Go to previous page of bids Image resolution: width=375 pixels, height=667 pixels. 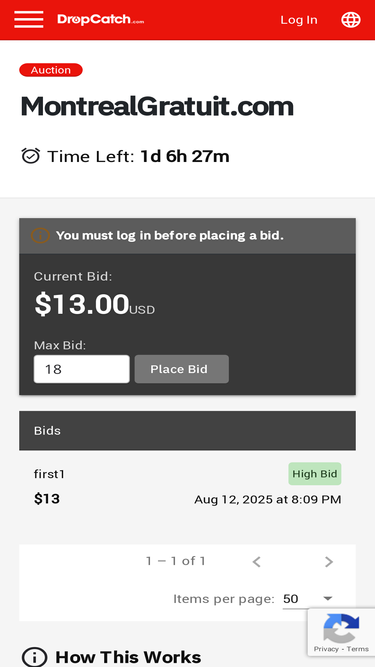[256, 562]
